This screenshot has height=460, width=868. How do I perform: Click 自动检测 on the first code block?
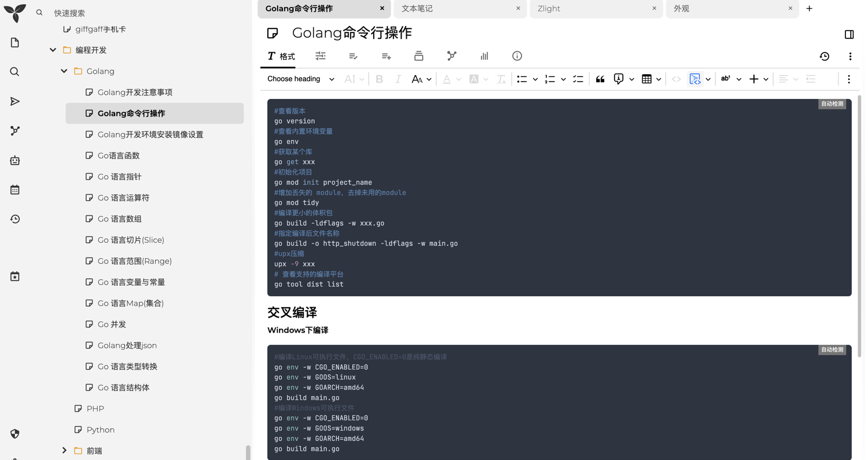832,104
